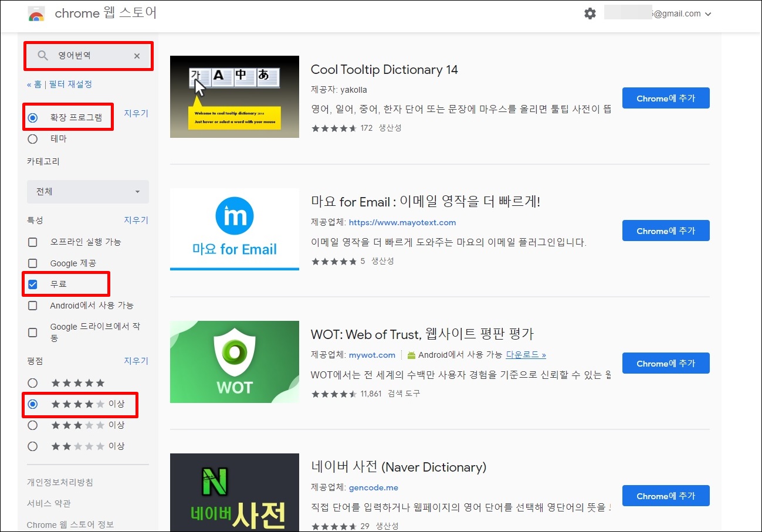Click the 검색 도구 category label
This screenshot has height=532, width=762.
point(404,393)
